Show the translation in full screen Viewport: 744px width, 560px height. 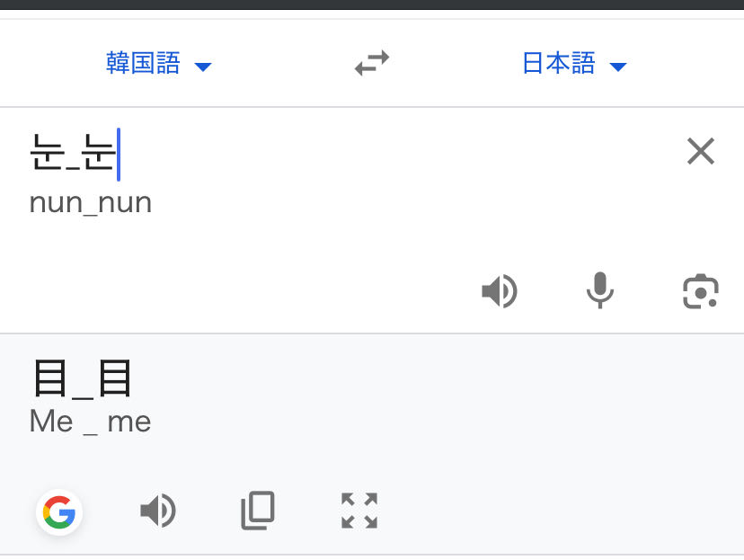pos(359,511)
